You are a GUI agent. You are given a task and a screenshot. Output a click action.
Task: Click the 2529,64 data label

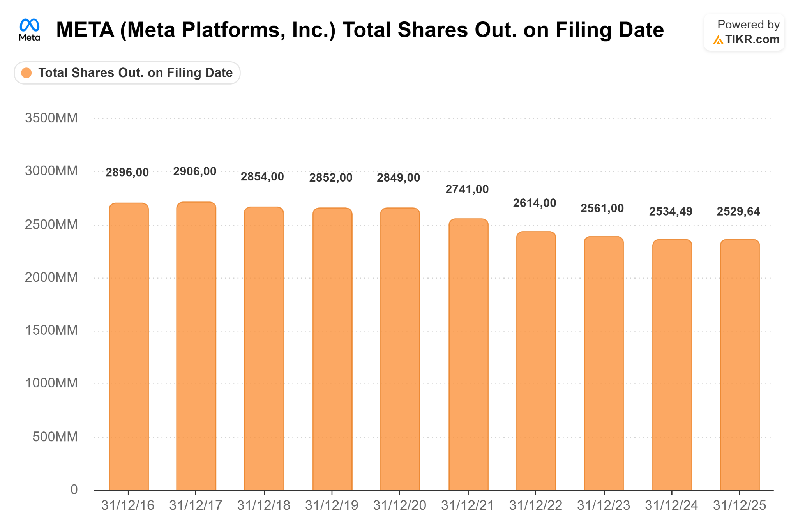pyautogui.click(x=738, y=211)
